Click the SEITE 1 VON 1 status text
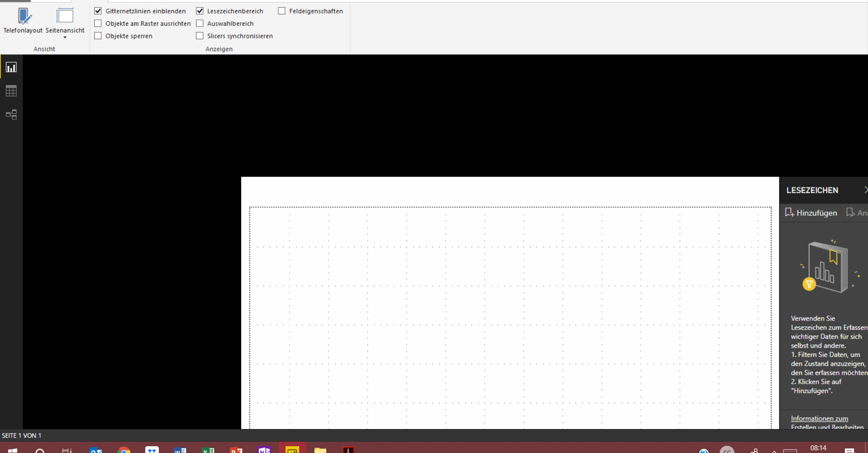The image size is (868, 453). coord(22,435)
